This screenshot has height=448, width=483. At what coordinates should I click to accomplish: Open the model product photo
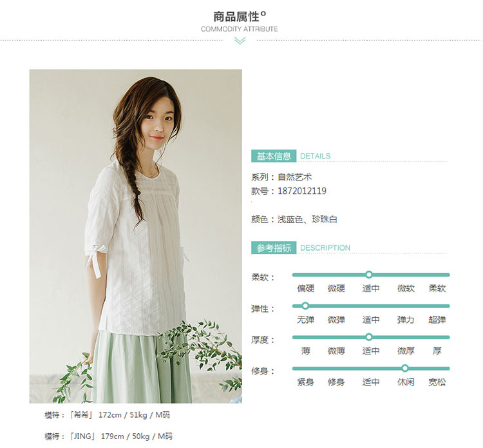coord(135,236)
